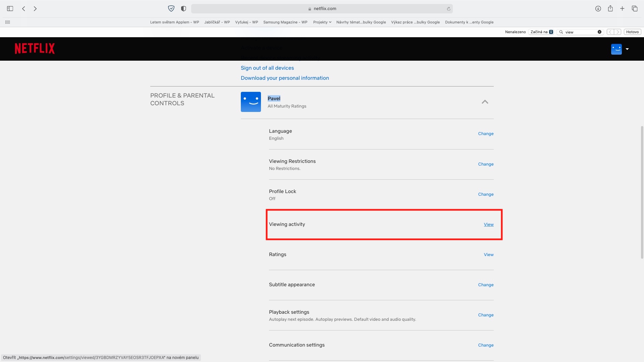Click the page vertical scrollbar
The image size is (644, 362).
click(642, 192)
